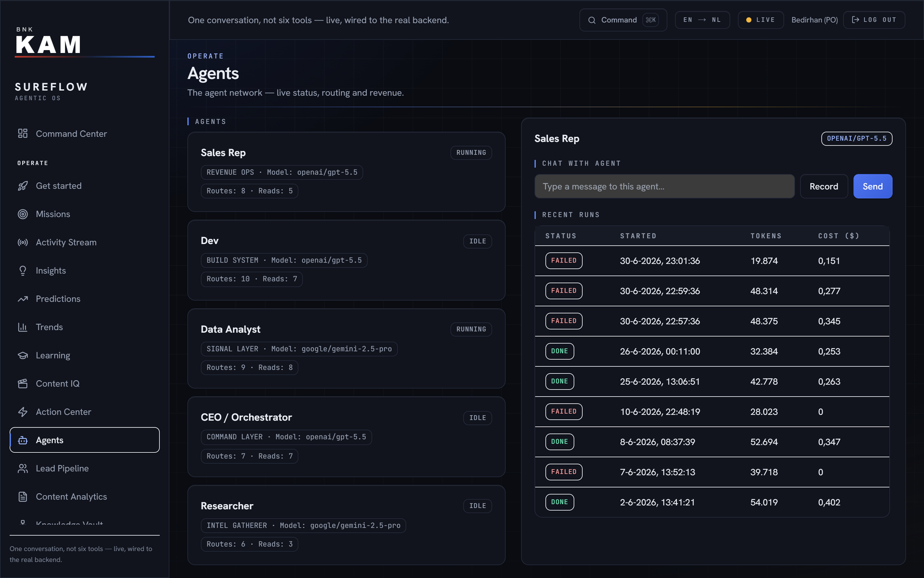924x578 pixels.
Task: Select the CEO / Orchestrator agent card
Action: pos(346,437)
